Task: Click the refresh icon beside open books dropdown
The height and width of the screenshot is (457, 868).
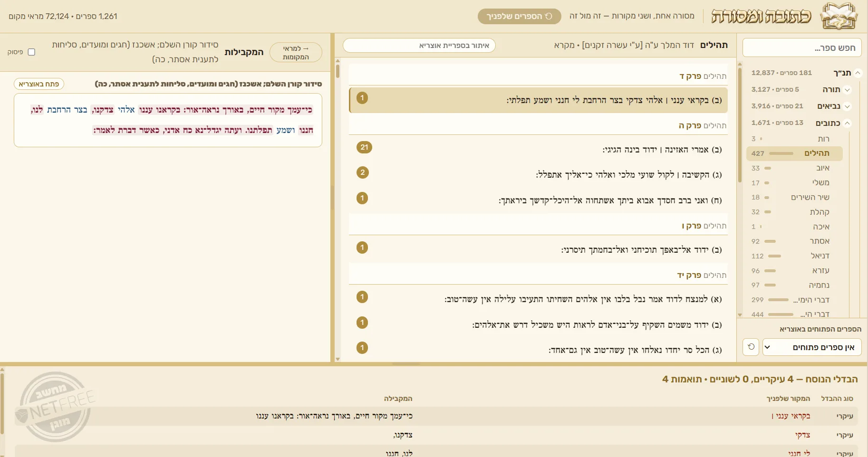Action: (x=751, y=347)
